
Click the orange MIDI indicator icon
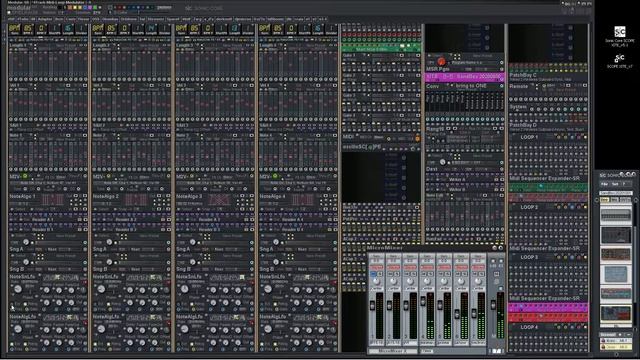point(417,139)
